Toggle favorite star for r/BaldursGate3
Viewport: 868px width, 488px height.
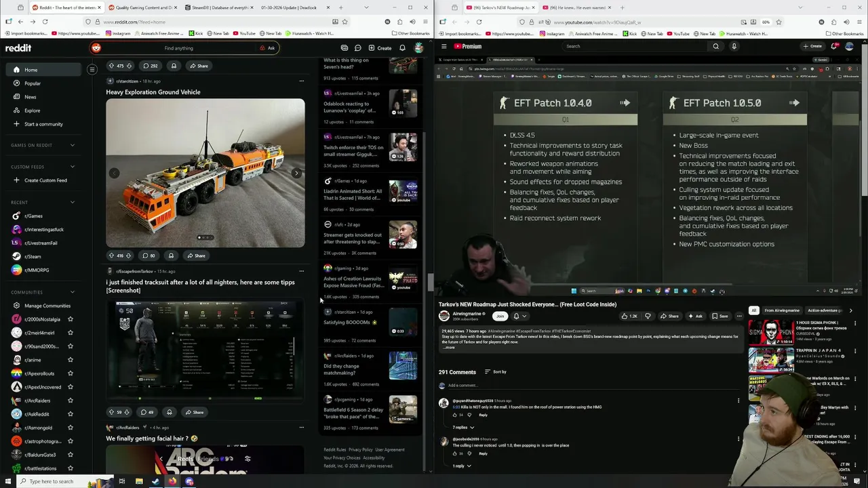70,455
